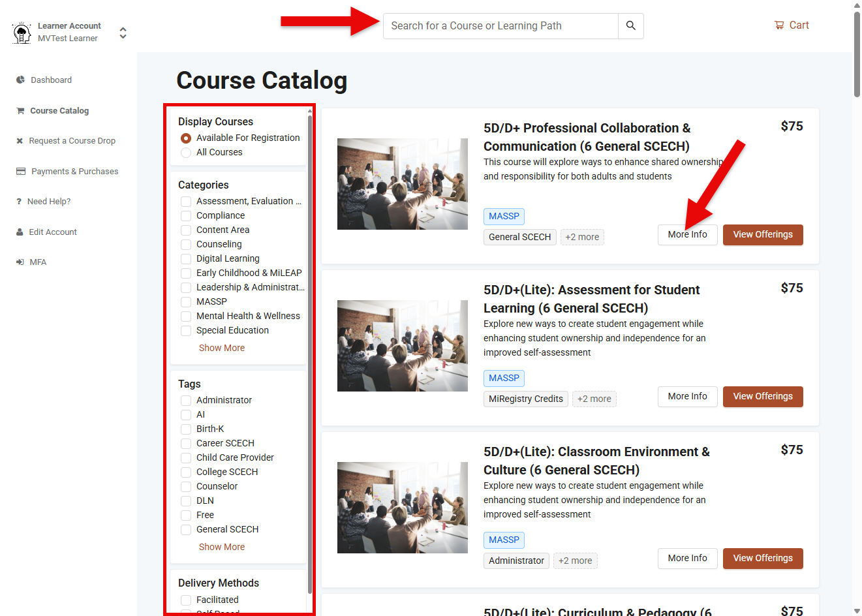Expand +2 more tags on Classroom Environment & Culture
862x616 pixels.
point(576,561)
